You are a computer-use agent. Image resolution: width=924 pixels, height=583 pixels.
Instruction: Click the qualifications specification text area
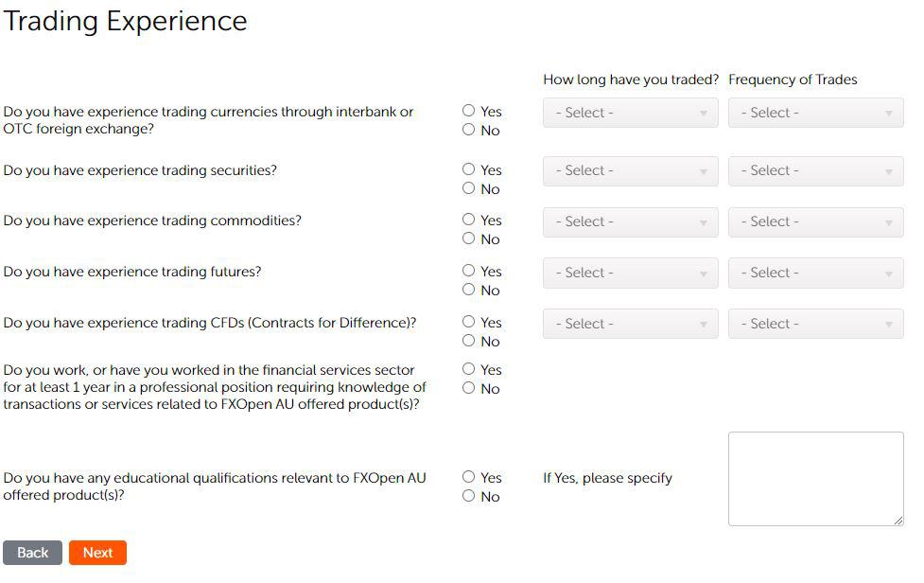tap(815, 478)
